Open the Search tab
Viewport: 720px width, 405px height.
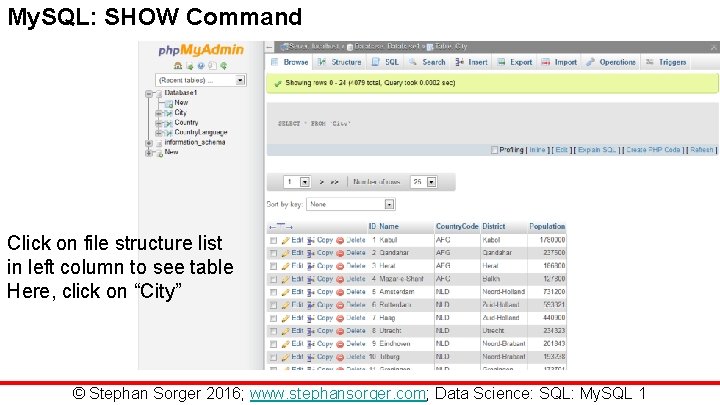[428, 62]
